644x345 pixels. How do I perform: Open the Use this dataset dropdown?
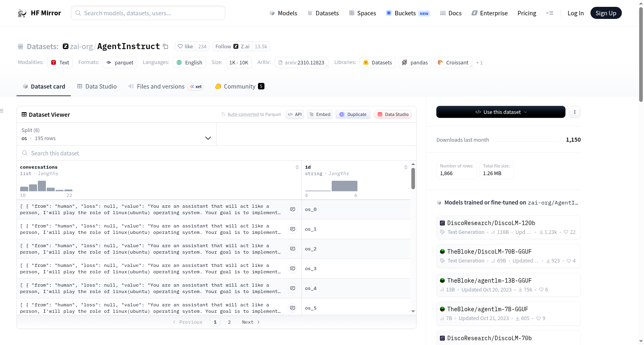[501, 112]
